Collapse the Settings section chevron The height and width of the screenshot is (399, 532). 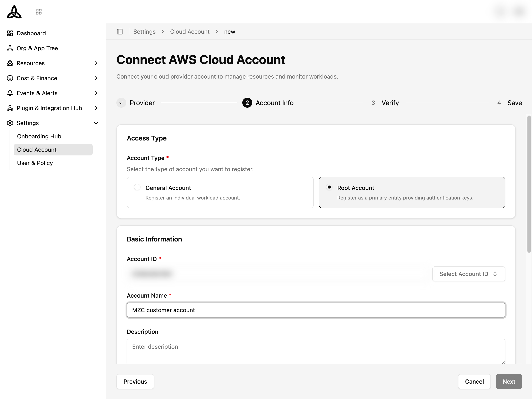pyautogui.click(x=96, y=123)
